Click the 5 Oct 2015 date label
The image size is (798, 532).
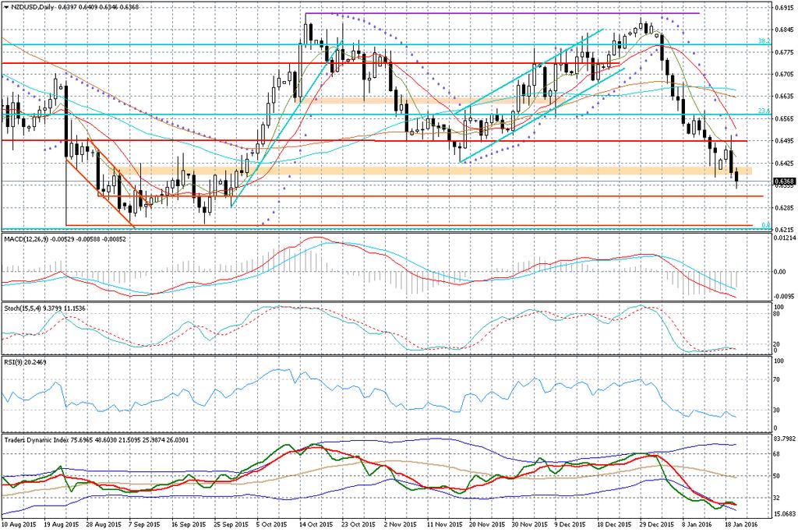pos(272,524)
